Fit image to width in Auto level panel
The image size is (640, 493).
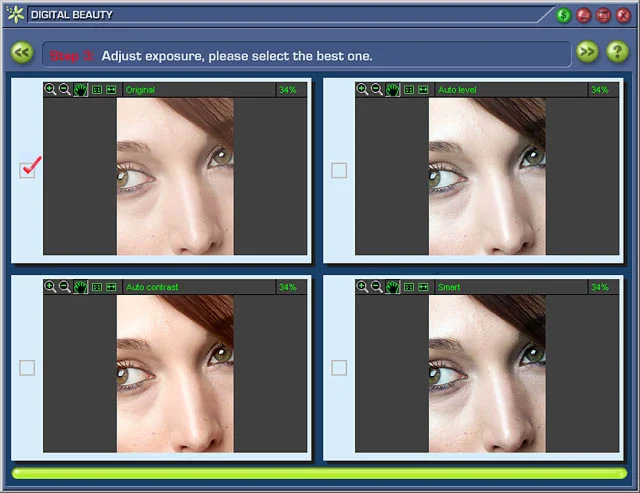(x=423, y=90)
